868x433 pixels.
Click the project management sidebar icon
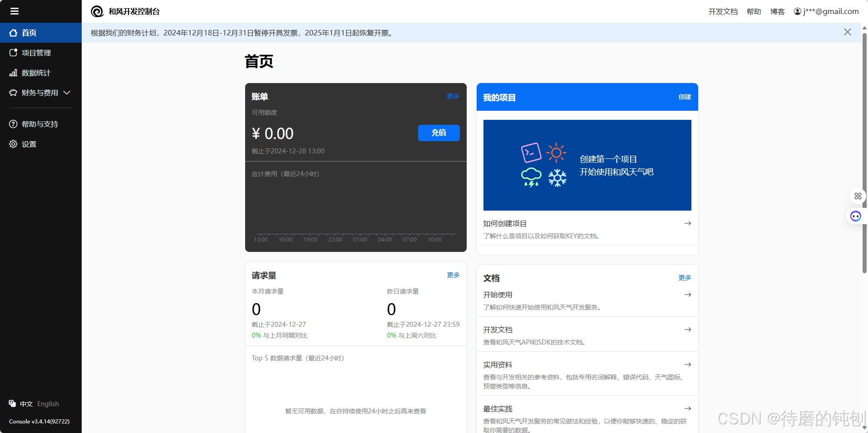[x=13, y=53]
